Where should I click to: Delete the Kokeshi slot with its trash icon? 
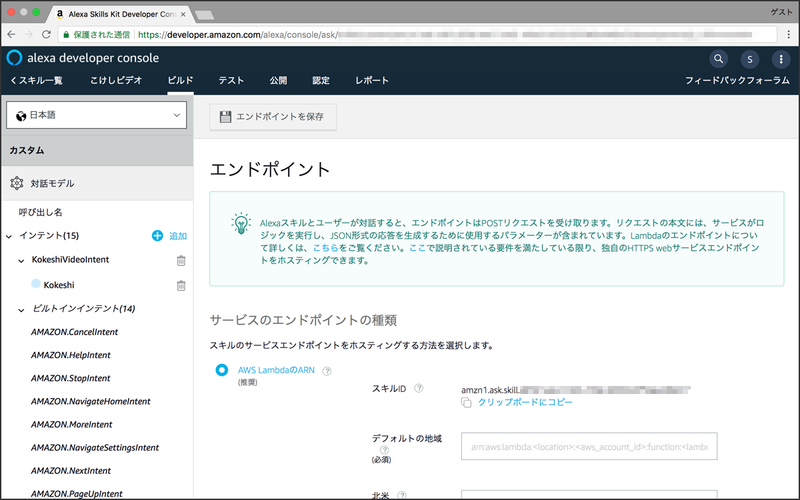(x=181, y=286)
